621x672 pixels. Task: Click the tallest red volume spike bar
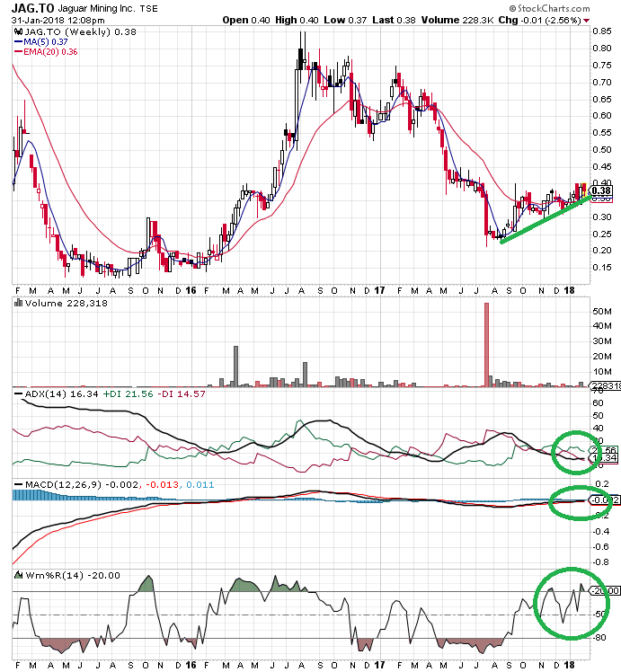(x=486, y=345)
